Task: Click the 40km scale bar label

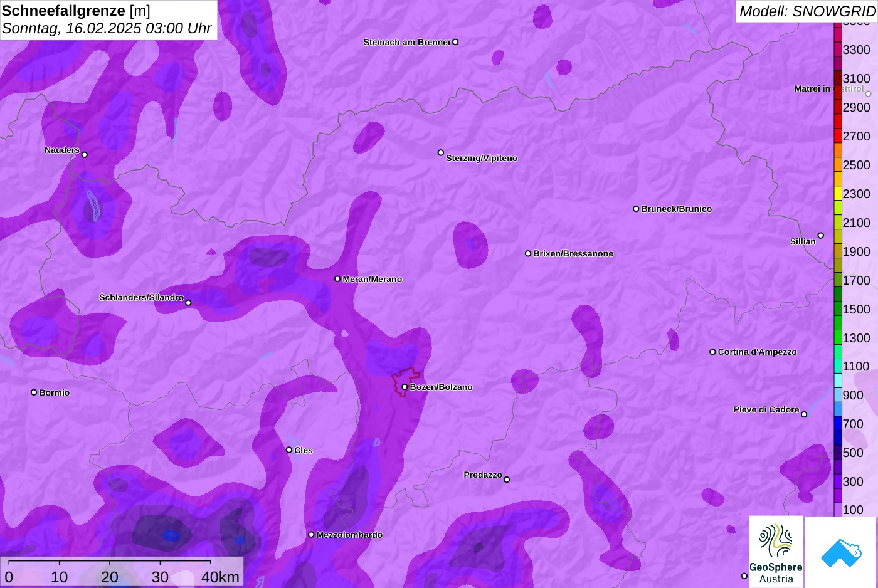Action: (x=220, y=577)
